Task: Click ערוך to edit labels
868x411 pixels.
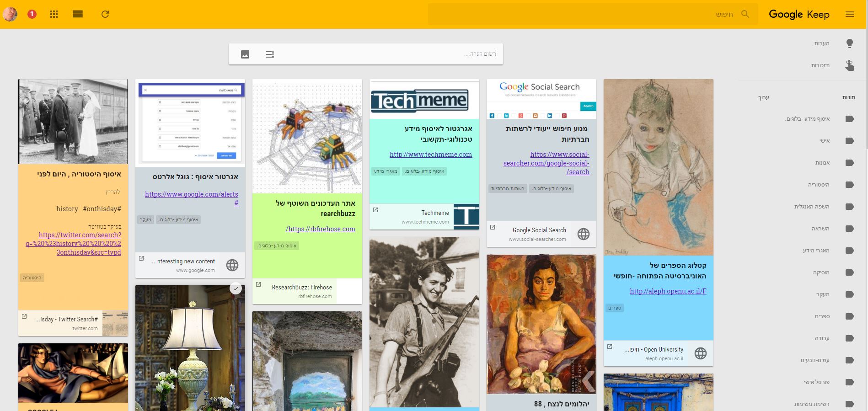Action: (x=763, y=97)
